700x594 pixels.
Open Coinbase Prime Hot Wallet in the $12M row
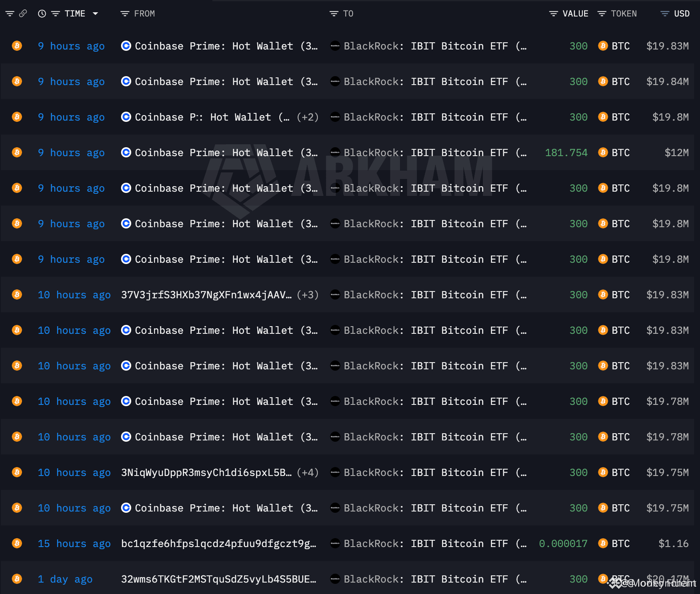[226, 153]
